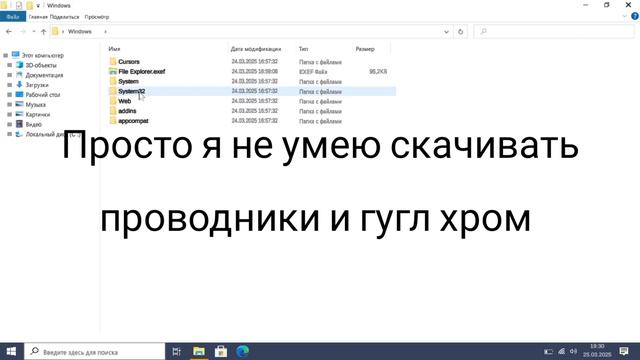The image size is (640, 360).
Task: Click the network tray icon
Action: 562,351
